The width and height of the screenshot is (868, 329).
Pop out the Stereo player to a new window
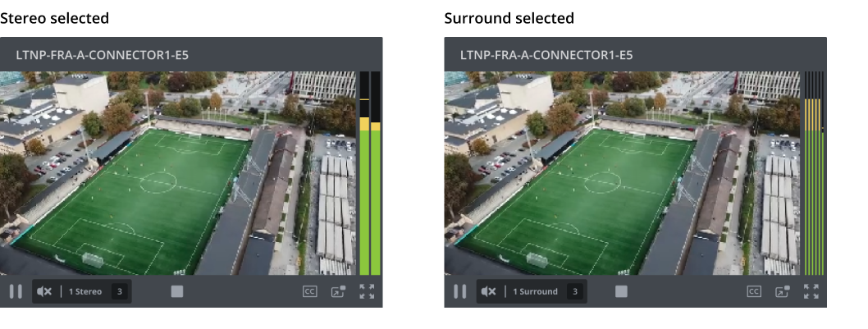click(x=338, y=291)
